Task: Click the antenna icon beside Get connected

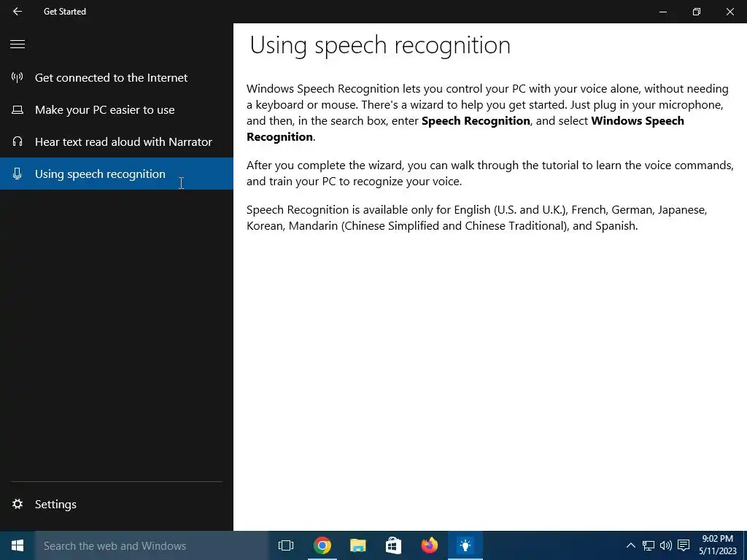Action: point(18,77)
